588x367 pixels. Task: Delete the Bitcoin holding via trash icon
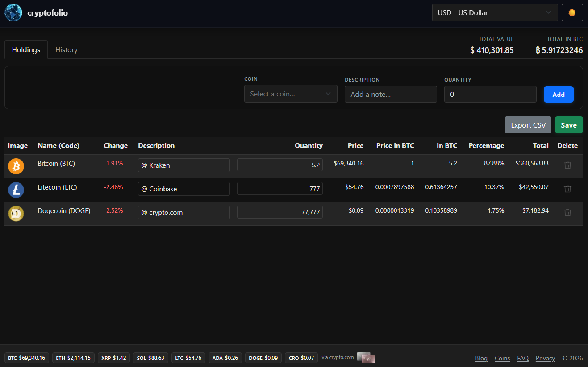(567, 165)
